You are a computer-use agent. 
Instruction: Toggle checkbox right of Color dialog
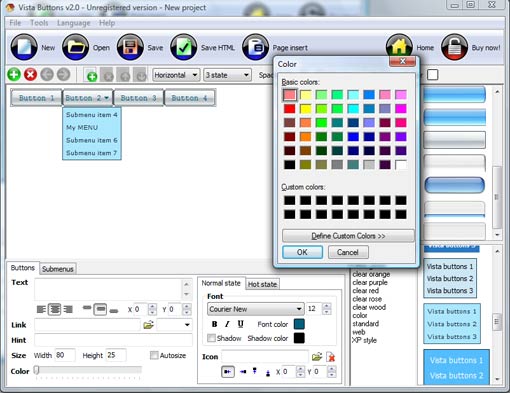pyautogui.click(x=432, y=75)
